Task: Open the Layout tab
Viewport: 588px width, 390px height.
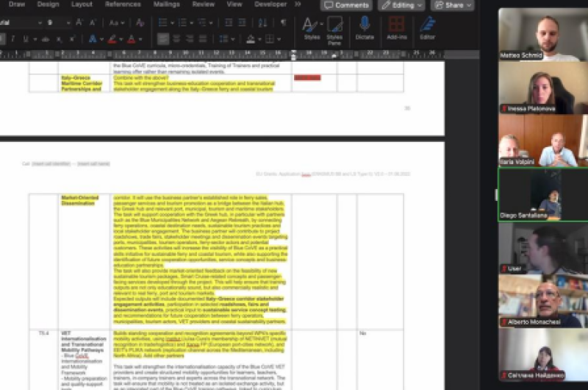Action: pos(82,4)
